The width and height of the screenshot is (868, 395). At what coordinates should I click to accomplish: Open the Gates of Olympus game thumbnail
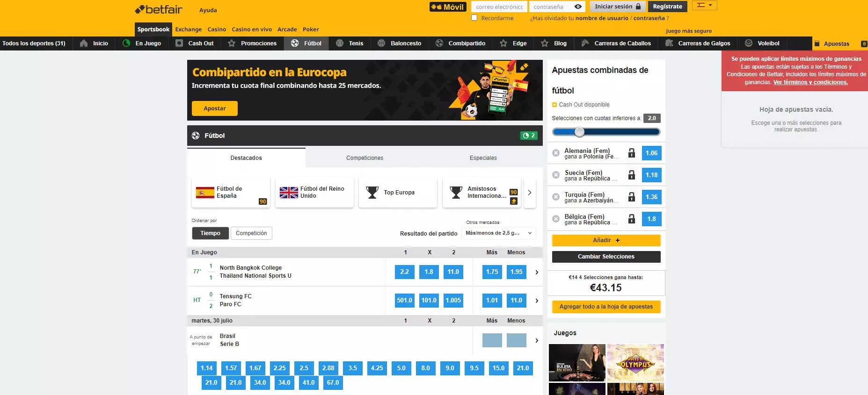635,363
